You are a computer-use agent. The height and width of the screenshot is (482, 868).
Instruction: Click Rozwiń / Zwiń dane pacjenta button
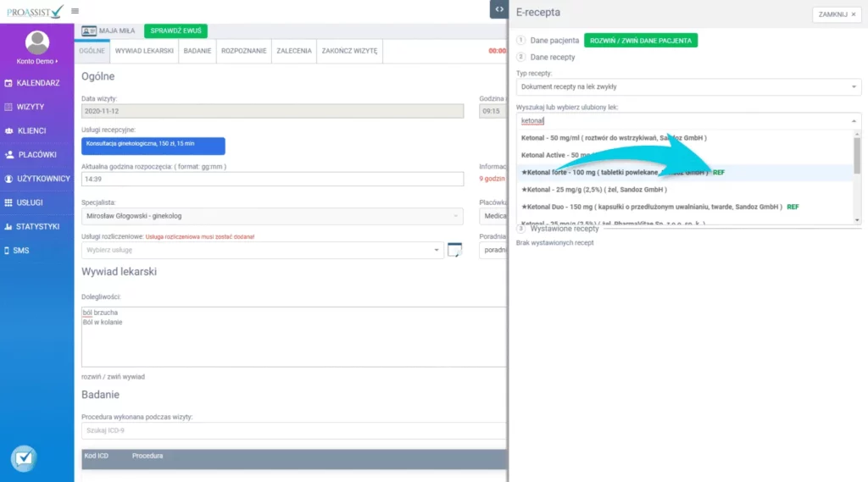640,40
